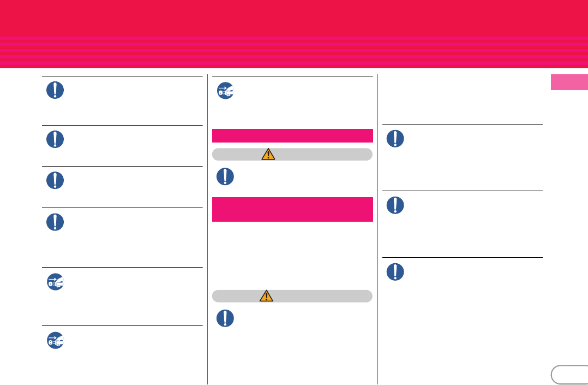
Task: Select the second exclamation icon in left column
Action: 55,139
